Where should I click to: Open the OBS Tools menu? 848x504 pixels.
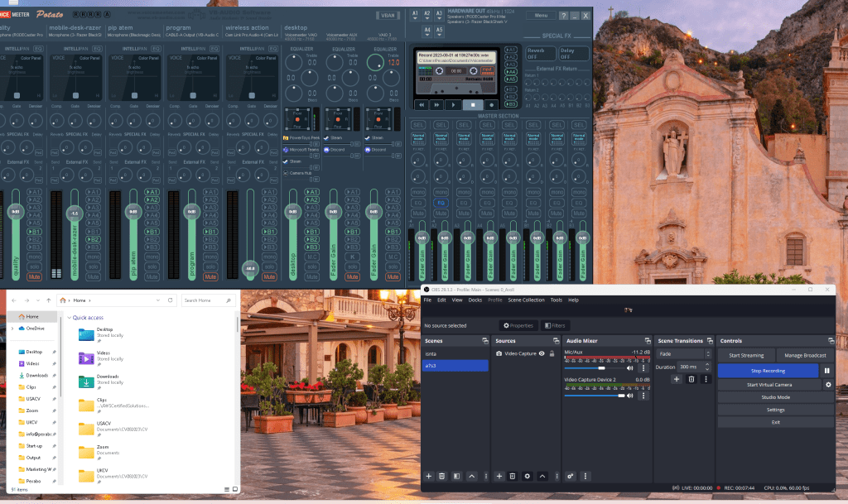(x=556, y=300)
